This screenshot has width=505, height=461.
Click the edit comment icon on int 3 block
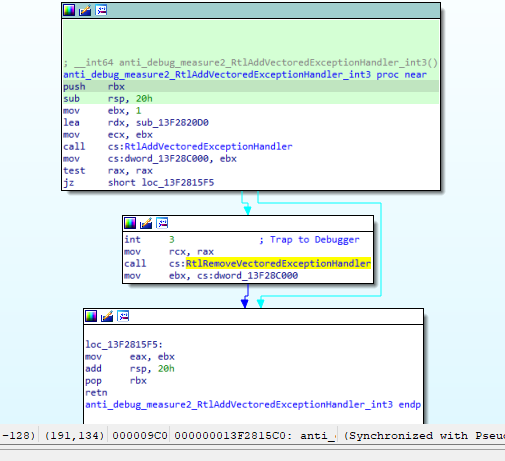pyautogui.click(x=146, y=223)
